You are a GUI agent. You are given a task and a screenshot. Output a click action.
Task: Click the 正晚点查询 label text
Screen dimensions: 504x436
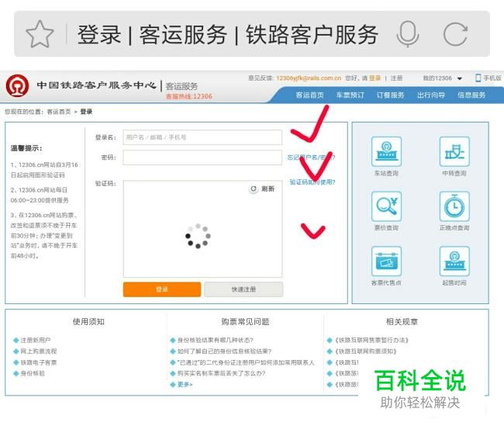(x=454, y=227)
